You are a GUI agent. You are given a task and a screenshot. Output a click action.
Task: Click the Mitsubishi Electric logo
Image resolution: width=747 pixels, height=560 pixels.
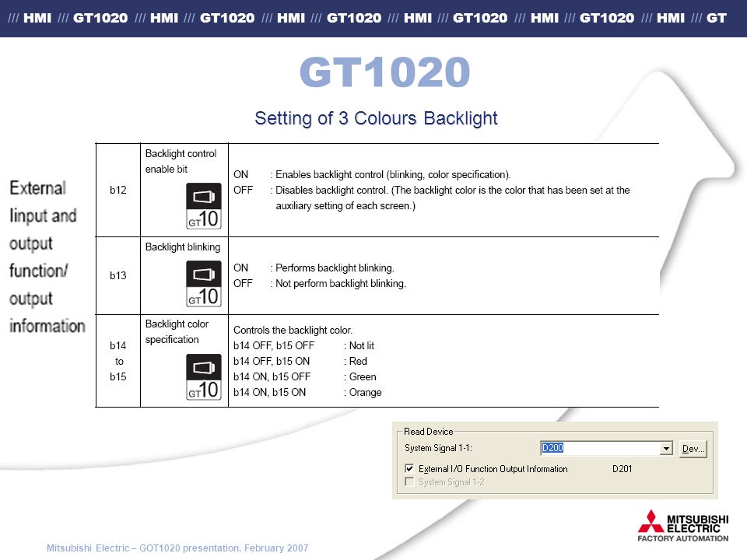coord(683,526)
